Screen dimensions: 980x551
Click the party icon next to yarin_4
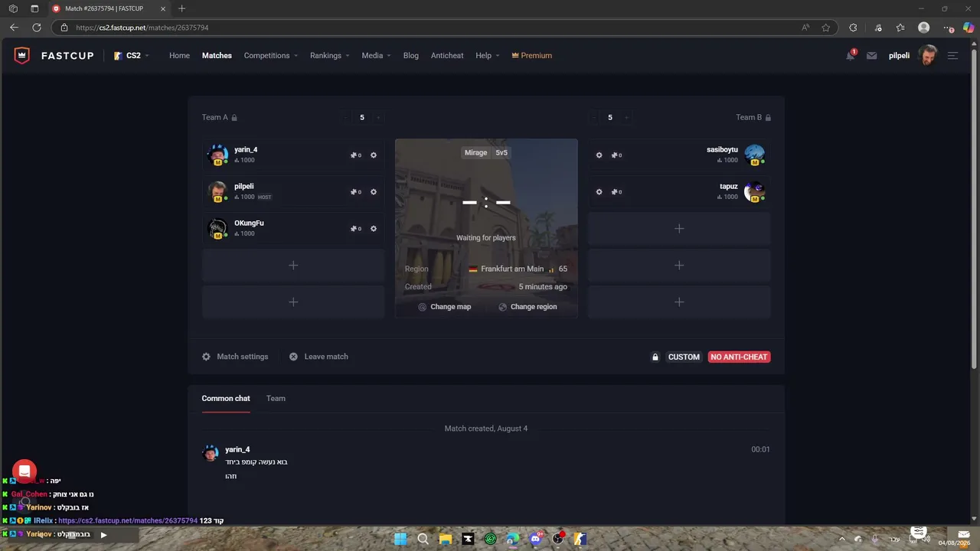point(355,155)
